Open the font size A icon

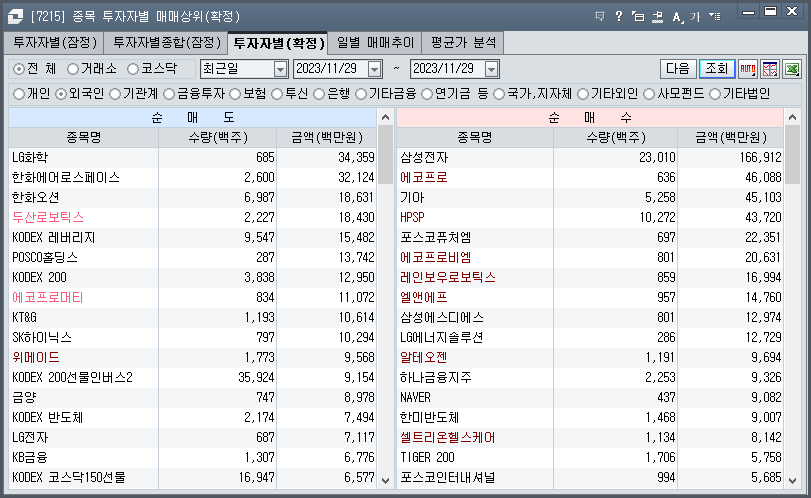(x=678, y=17)
